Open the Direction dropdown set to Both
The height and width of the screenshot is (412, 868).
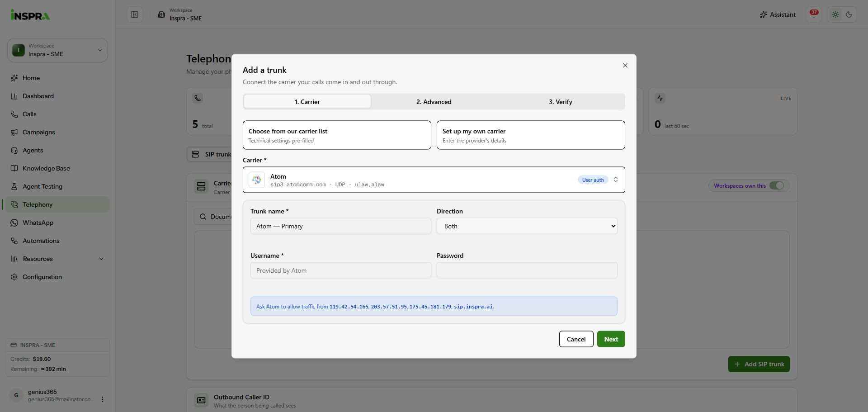(x=527, y=226)
